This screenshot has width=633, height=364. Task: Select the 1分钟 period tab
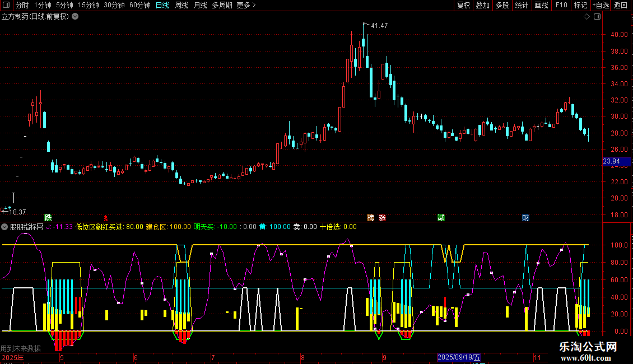(43, 5)
